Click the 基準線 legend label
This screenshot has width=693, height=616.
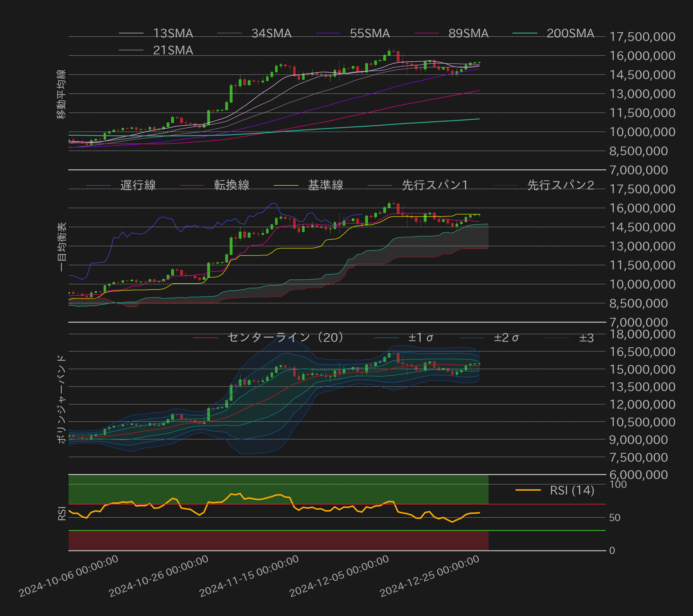325,185
